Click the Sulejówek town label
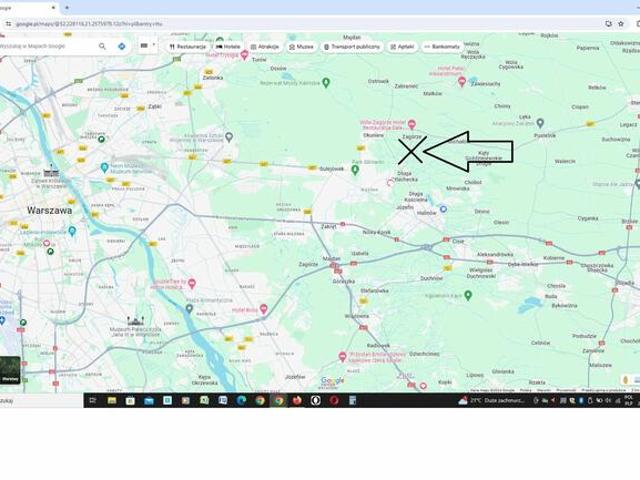The height and width of the screenshot is (480, 640). [331, 169]
